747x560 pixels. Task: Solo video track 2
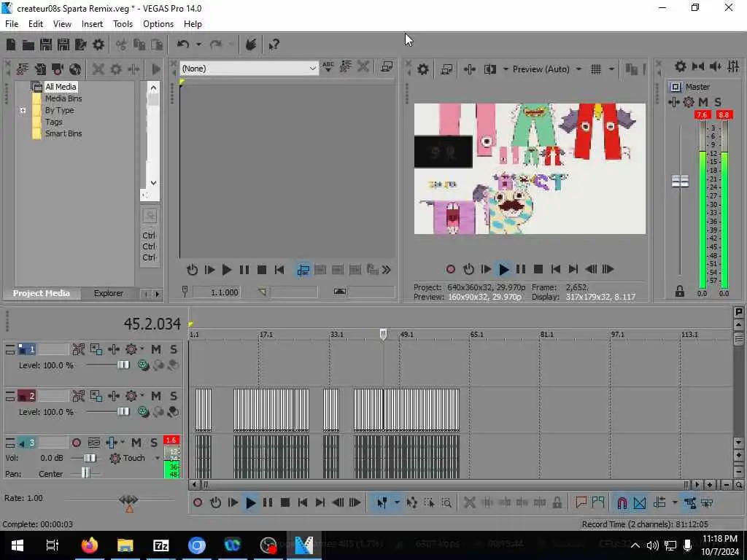(174, 396)
